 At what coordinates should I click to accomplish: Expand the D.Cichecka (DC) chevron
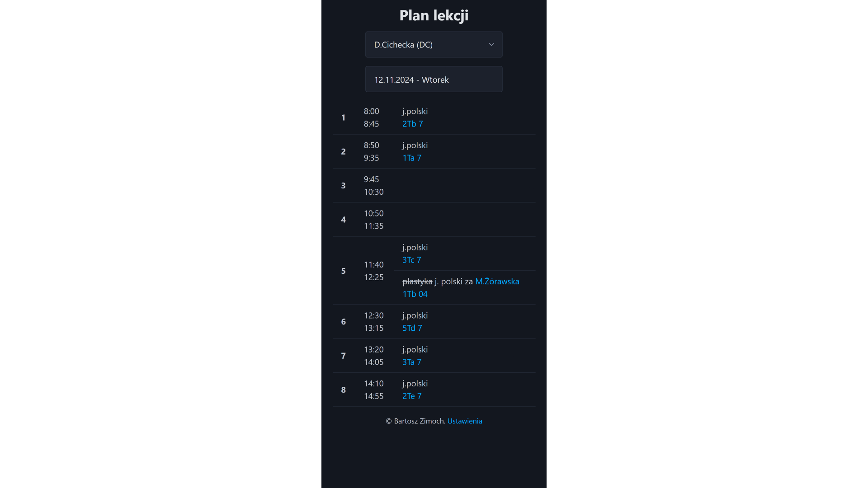(x=491, y=44)
